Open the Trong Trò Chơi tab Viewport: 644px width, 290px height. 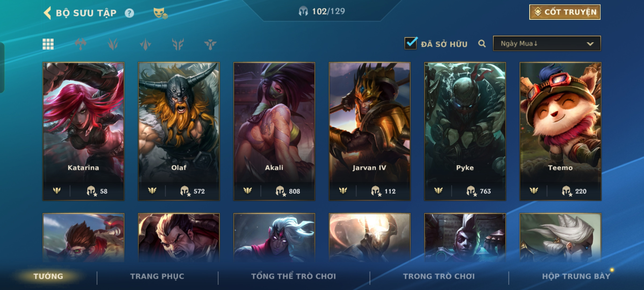(439, 276)
